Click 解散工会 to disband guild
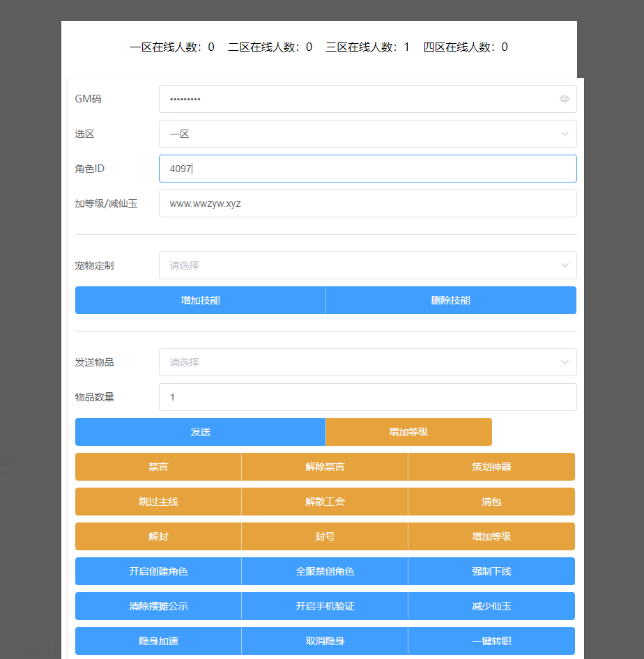 325,502
